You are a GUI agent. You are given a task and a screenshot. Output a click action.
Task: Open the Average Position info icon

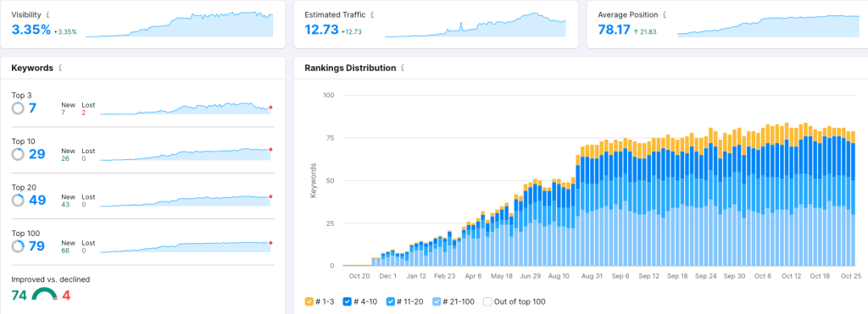665,15
